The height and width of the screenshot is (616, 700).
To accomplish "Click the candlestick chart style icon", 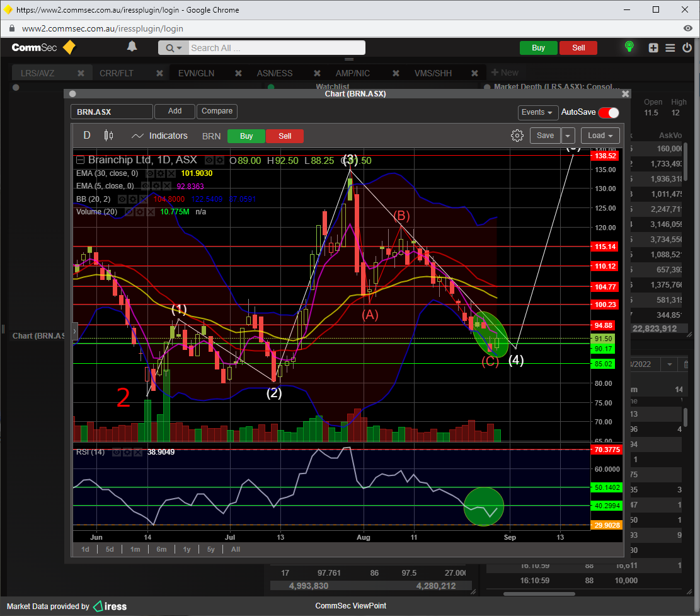I will point(108,136).
